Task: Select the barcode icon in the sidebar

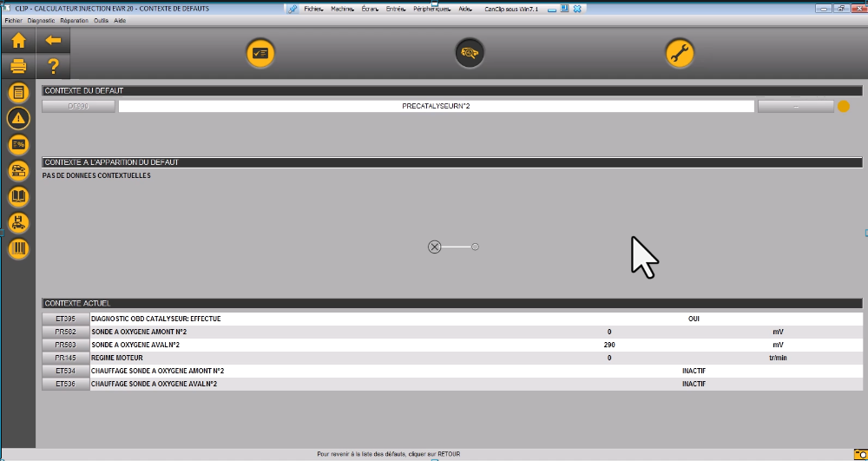Action: 18,249
